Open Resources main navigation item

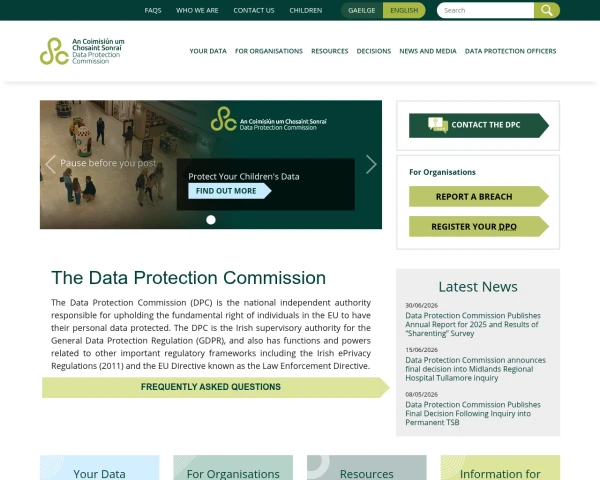point(329,51)
